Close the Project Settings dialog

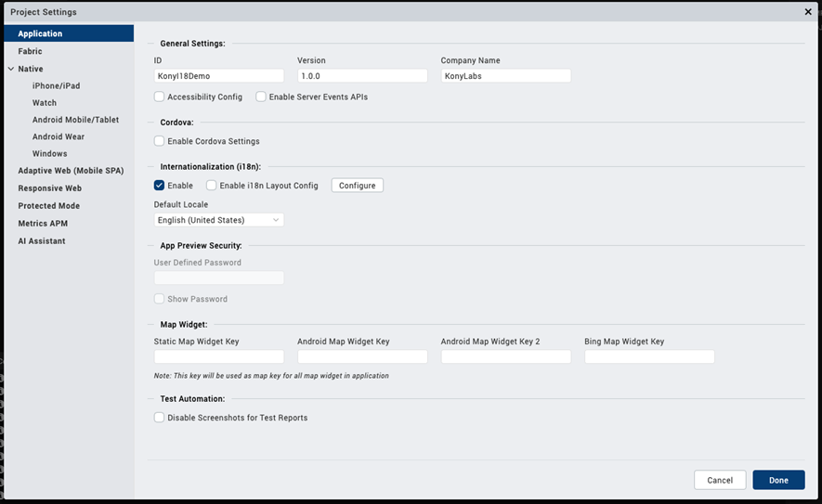[x=807, y=12]
